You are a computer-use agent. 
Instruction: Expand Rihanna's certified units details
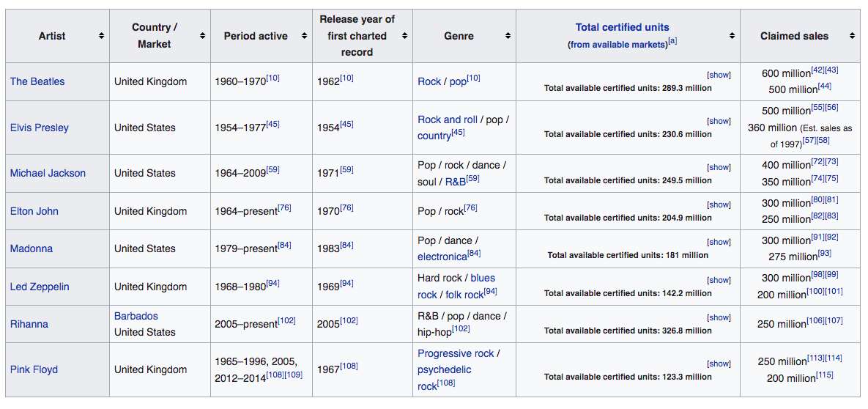click(719, 317)
